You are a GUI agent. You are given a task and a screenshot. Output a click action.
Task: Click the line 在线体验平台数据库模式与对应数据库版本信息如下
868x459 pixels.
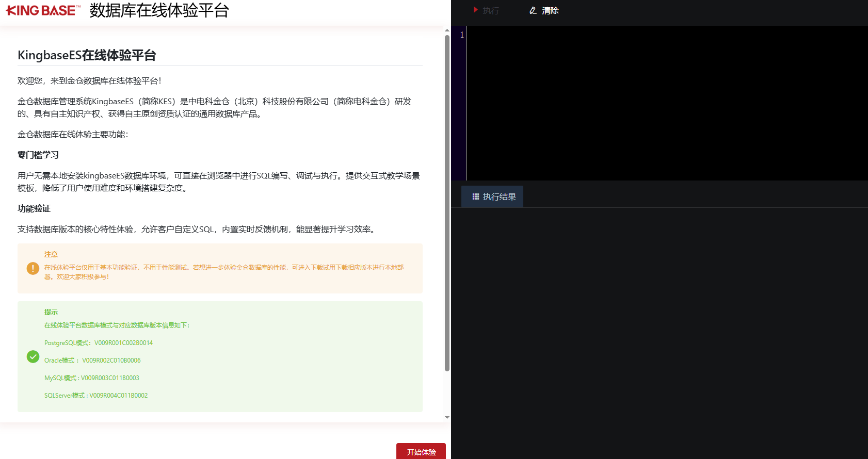[x=117, y=325]
